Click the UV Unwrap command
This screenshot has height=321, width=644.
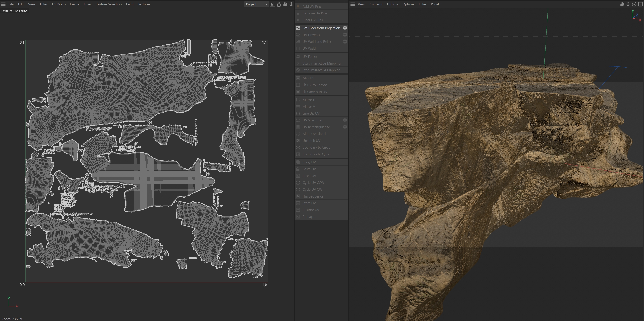[x=311, y=35]
